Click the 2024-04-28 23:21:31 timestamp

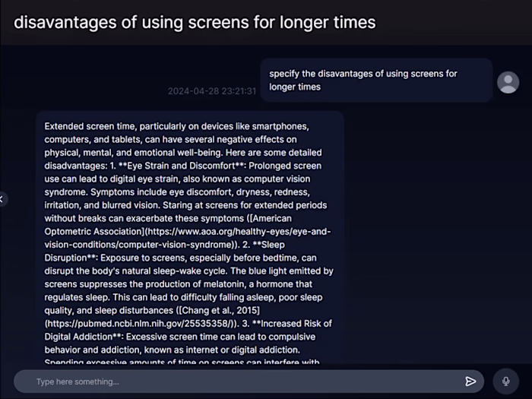point(212,91)
